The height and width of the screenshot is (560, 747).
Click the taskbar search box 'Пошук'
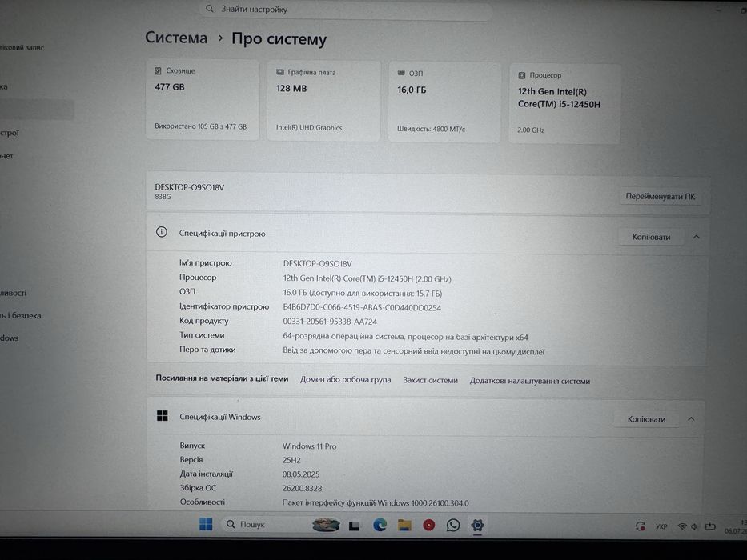(x=264, y=524)
